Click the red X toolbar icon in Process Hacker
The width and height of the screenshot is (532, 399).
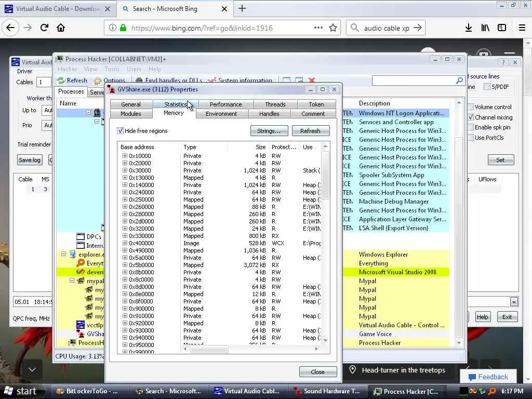click(312, 80)
